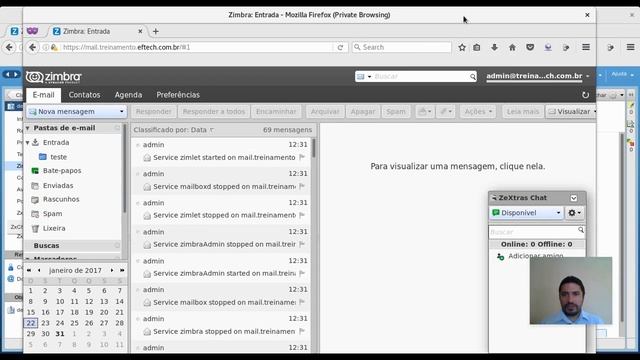Click the Firefox Search box

pyautogui.click(x=402, y=47)
